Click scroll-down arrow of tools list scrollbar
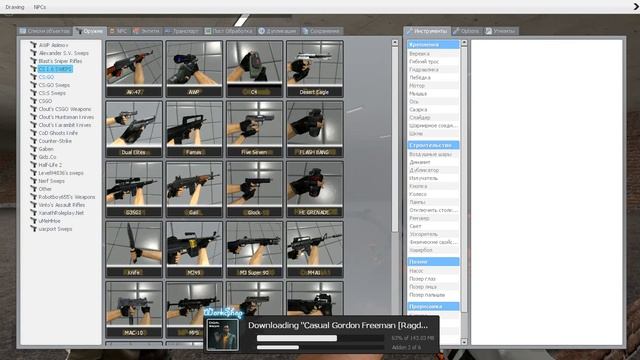The height and width of the screenshot is (360, 640). click(464, 341)
